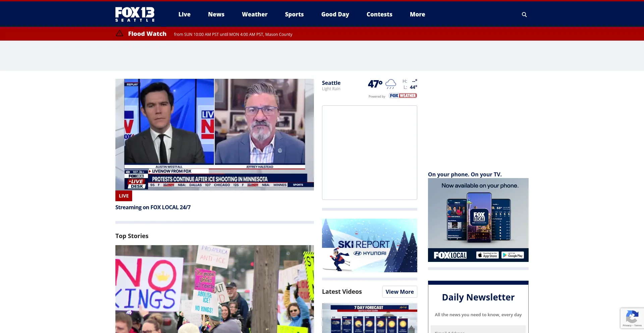Switch to the Weather section
Image resolution: width=644 pixels, height=333 pixels.
click(x=255, y=14)
